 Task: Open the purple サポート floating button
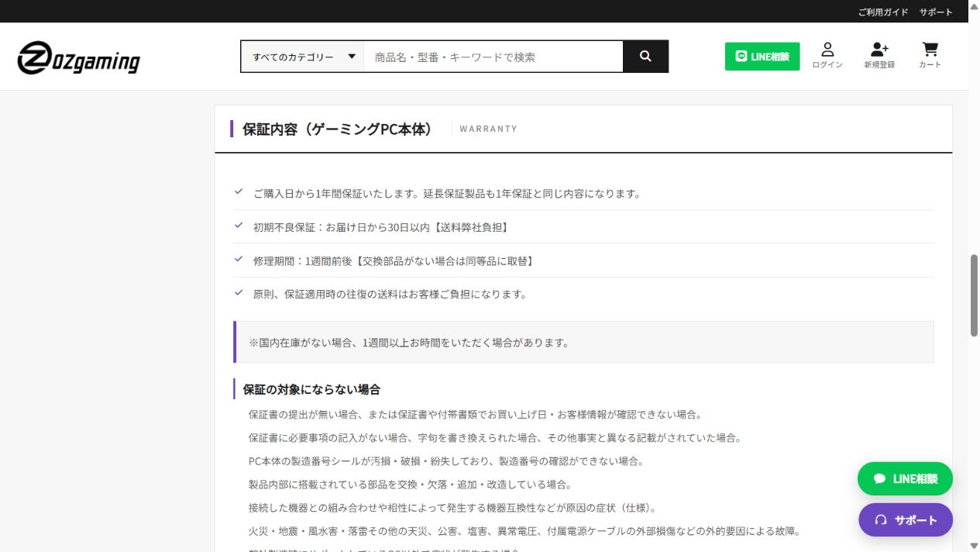(x=905, y=520)
